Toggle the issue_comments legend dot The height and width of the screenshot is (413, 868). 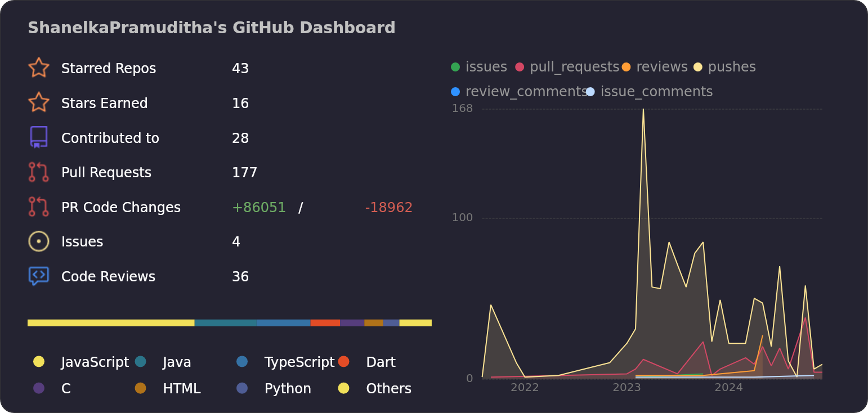coord(590,92)
